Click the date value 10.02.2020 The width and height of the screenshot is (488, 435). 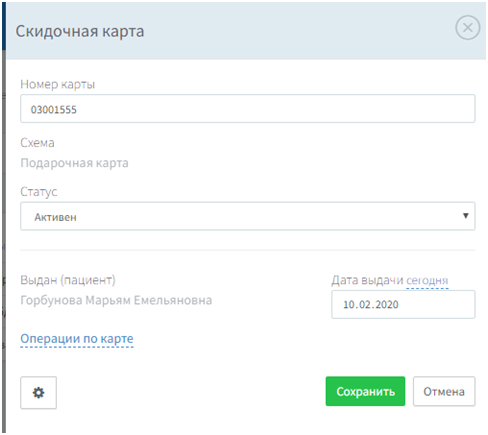pyautogui.click(x=371, y=305)
